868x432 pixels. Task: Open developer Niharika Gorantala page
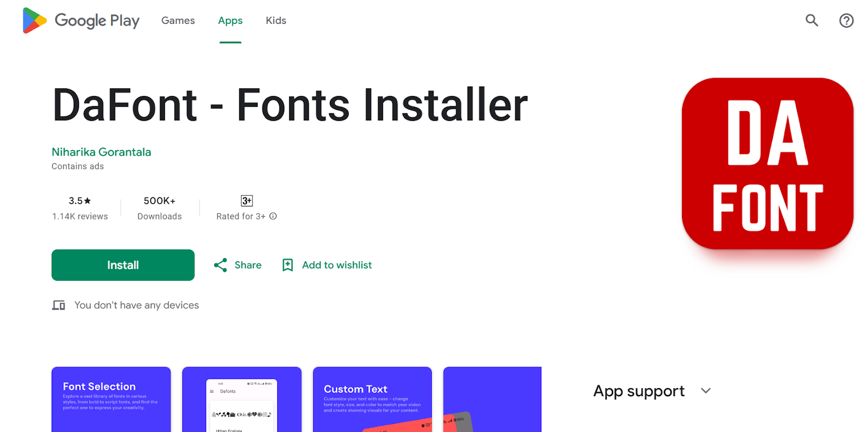pos(101,152)
